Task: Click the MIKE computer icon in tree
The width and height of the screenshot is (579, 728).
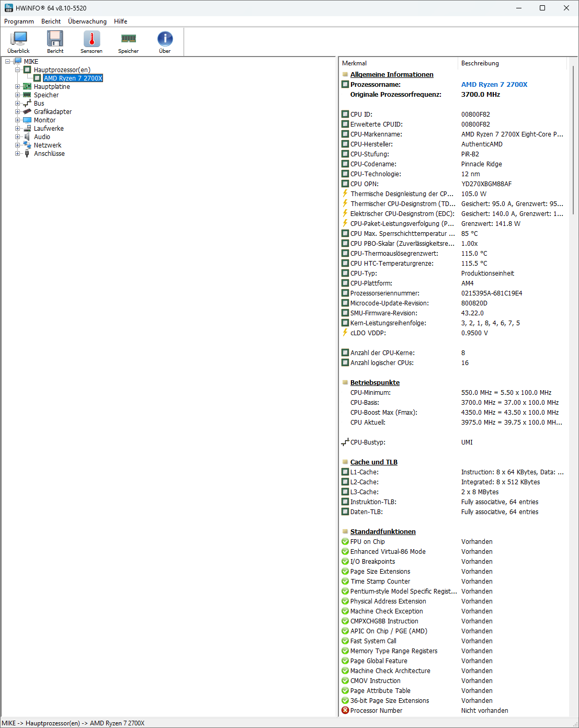Action: 17,62
